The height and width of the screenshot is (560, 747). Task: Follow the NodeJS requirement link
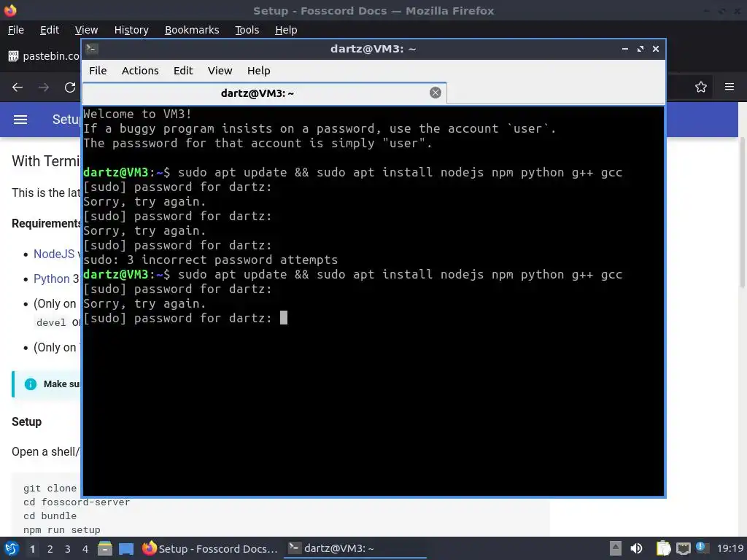point(54,254)
